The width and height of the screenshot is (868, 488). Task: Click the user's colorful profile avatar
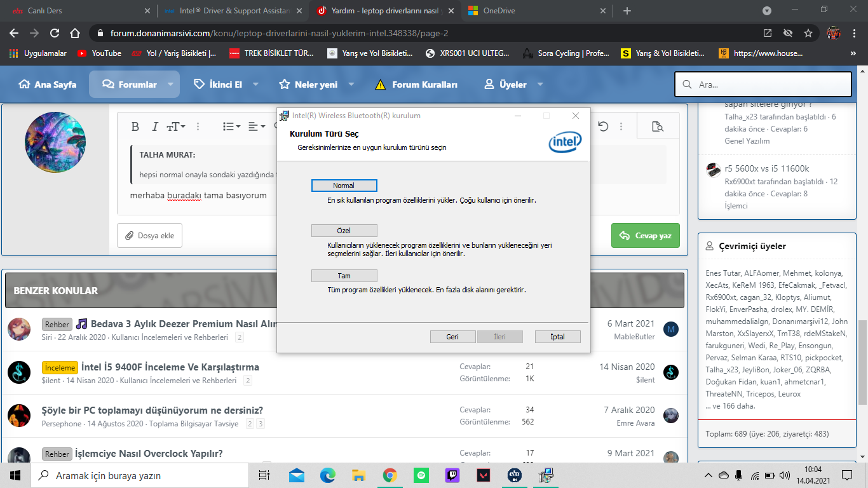55,142
